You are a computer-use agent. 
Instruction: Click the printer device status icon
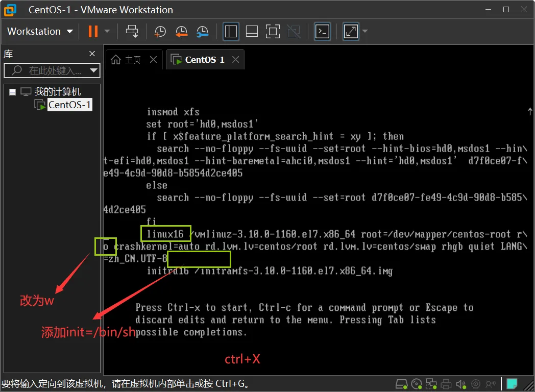tap(446, 383)
